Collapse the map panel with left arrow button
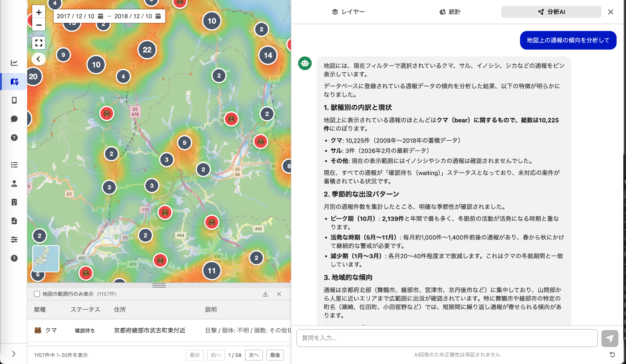This screenshot has height=364, width=626. [38, 59]
